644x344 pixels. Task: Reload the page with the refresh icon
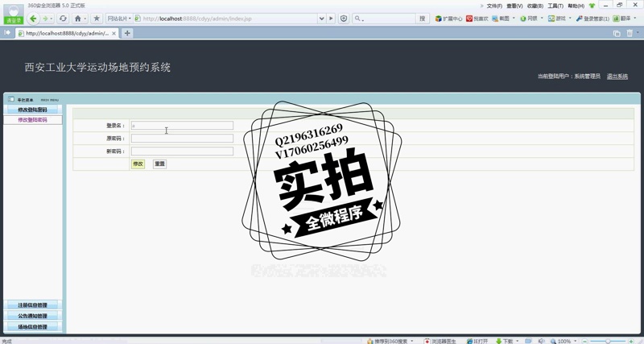tap(63, 19)
